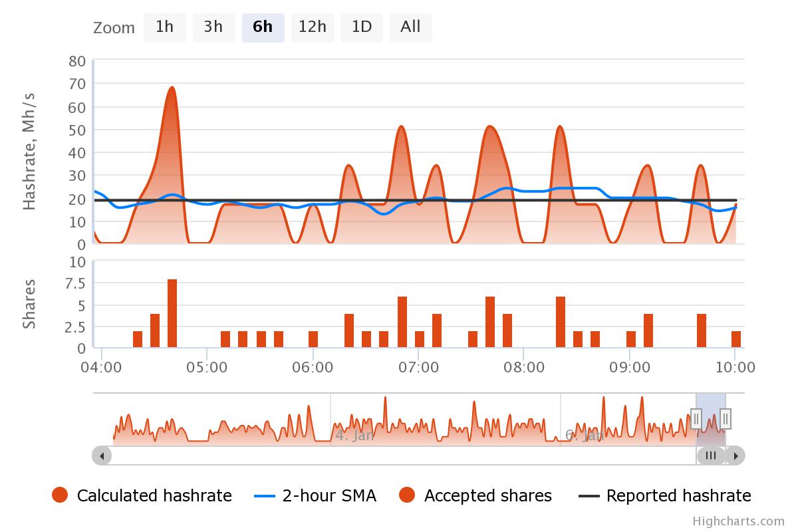Click the scrollbar thumb with grip lines
The image size is (798, 532).
[711, 456]
